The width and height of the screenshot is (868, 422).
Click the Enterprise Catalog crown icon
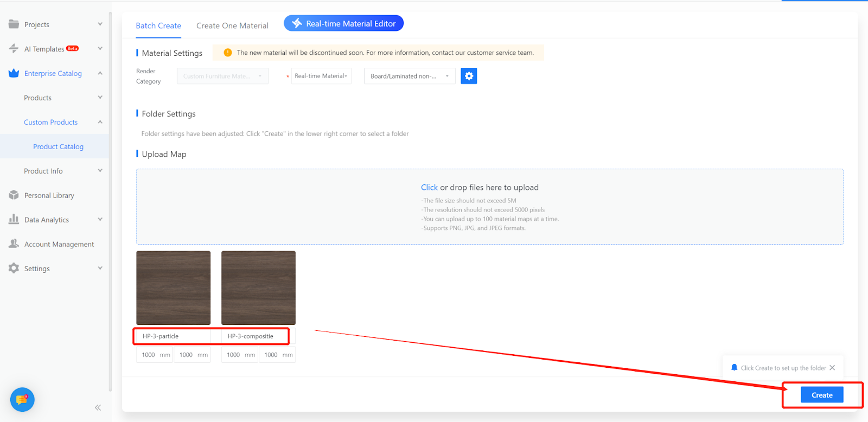coord(14,73)
